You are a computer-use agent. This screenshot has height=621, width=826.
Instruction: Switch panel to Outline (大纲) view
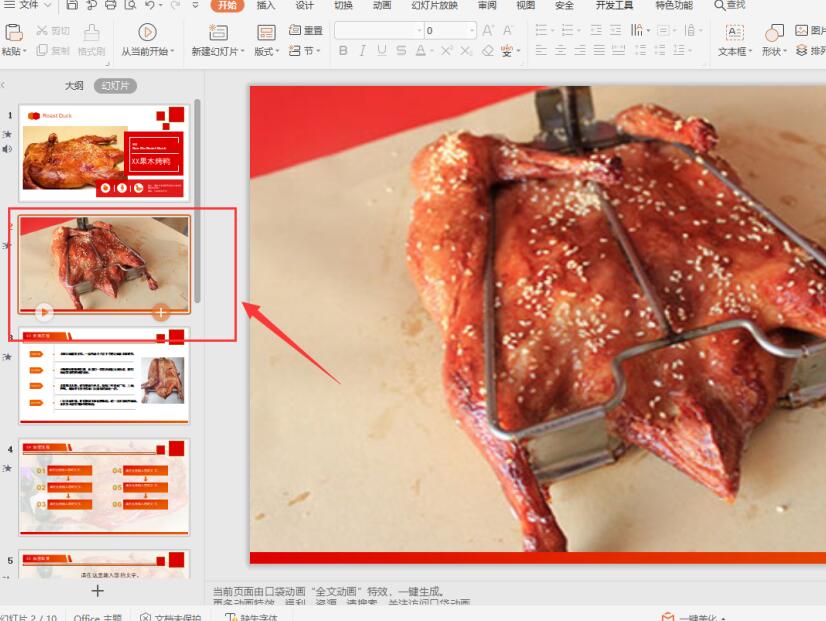click(x=74, y=85)
